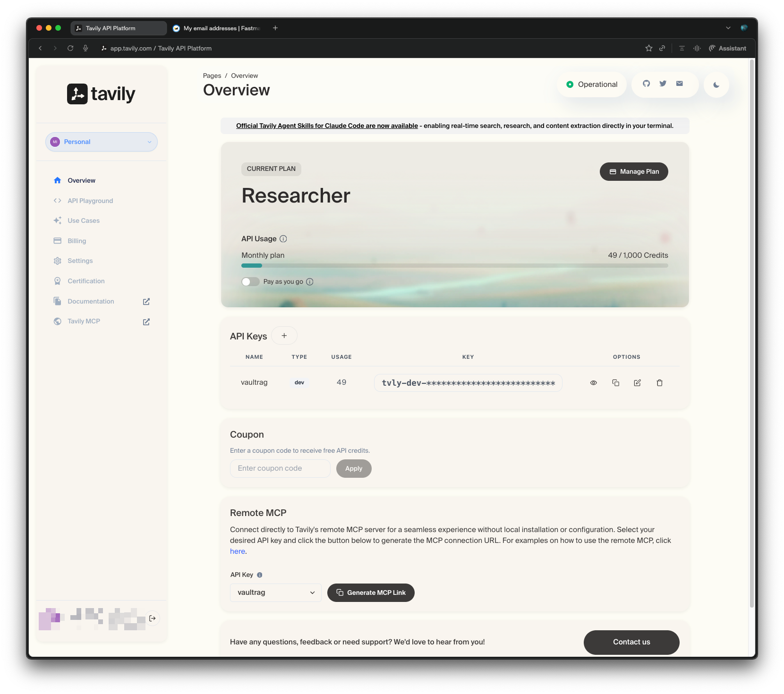Click the Contact us button

pos(631,642)
